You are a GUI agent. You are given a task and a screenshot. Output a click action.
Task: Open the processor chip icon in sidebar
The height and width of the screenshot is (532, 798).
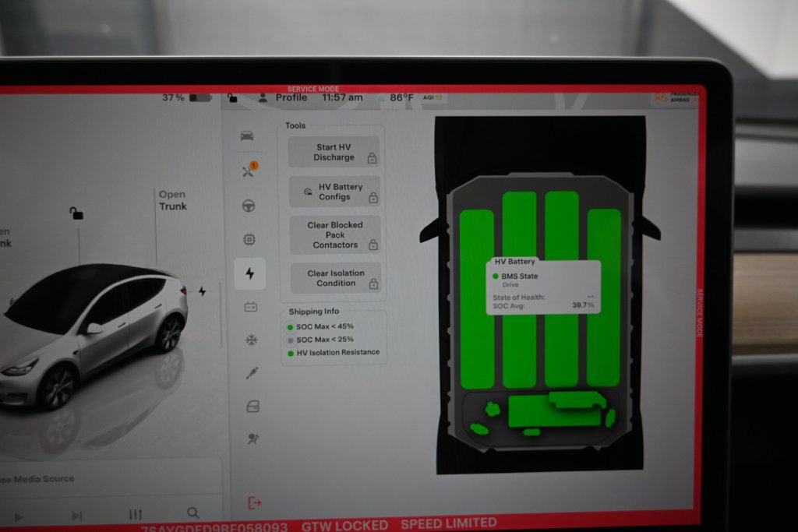tap(249, 240)
